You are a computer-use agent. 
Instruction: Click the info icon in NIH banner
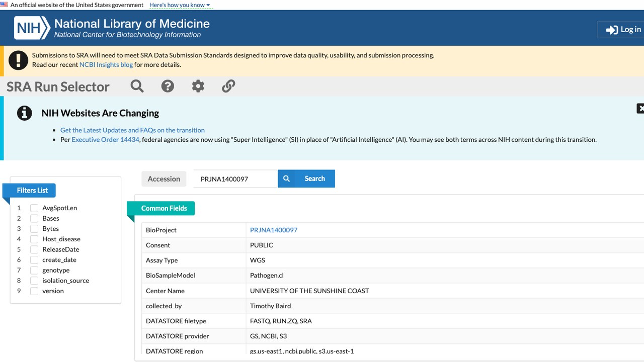(24, 113)
